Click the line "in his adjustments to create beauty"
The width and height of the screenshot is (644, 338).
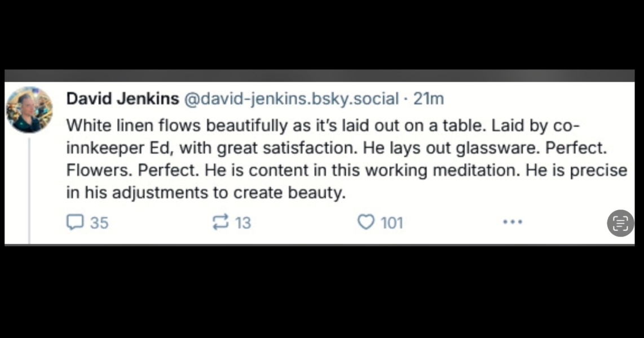coord(205,193)
